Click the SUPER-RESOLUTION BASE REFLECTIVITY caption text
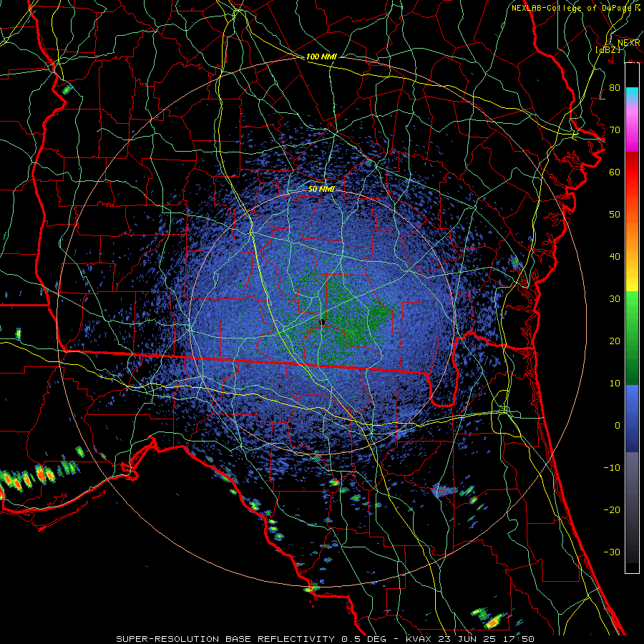The image size is (644, 644). 225,639
